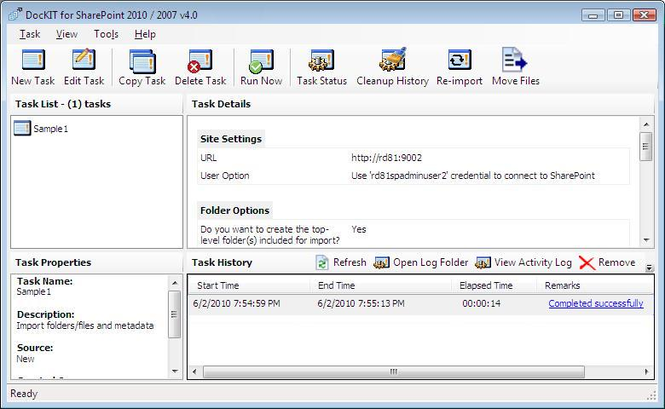665x409 pixels.
Task: Remove the selected history entry
Action: pos(607,263)
